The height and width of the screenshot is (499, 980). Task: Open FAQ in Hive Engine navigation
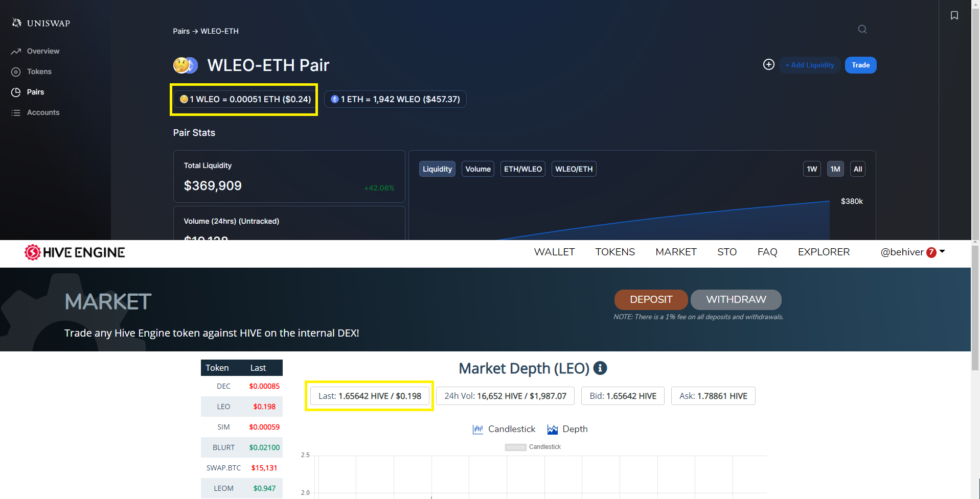click(x=767, y=252)
